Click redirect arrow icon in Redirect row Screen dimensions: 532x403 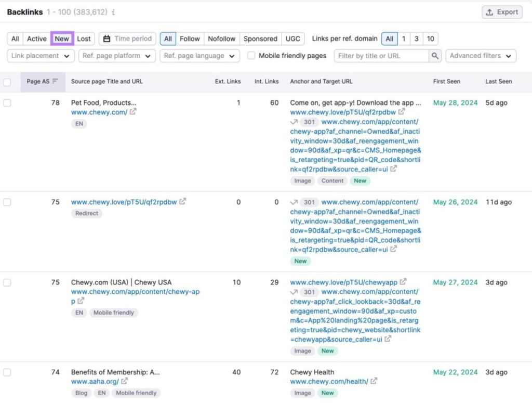click(x=294, y=202)
